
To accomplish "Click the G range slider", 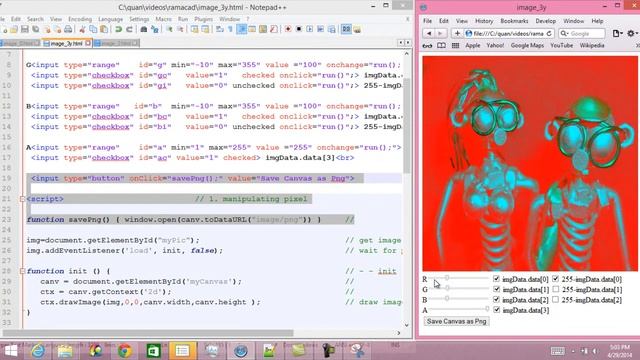I will (459, 288).
